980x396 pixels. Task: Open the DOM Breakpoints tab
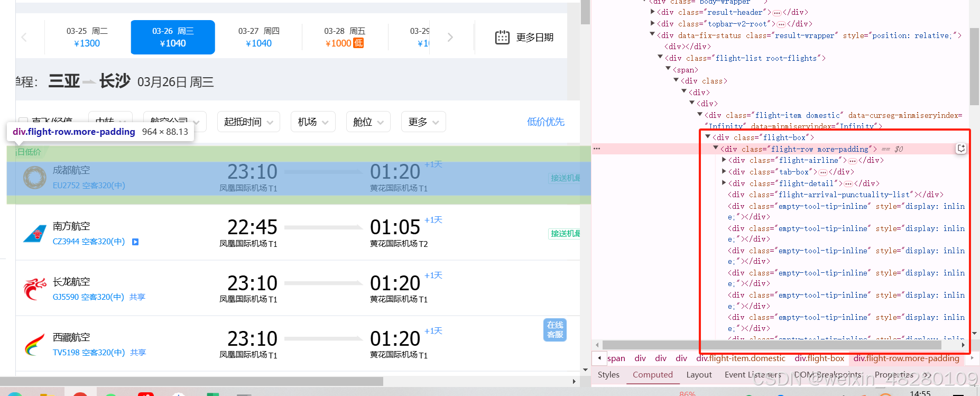[827, 374]
